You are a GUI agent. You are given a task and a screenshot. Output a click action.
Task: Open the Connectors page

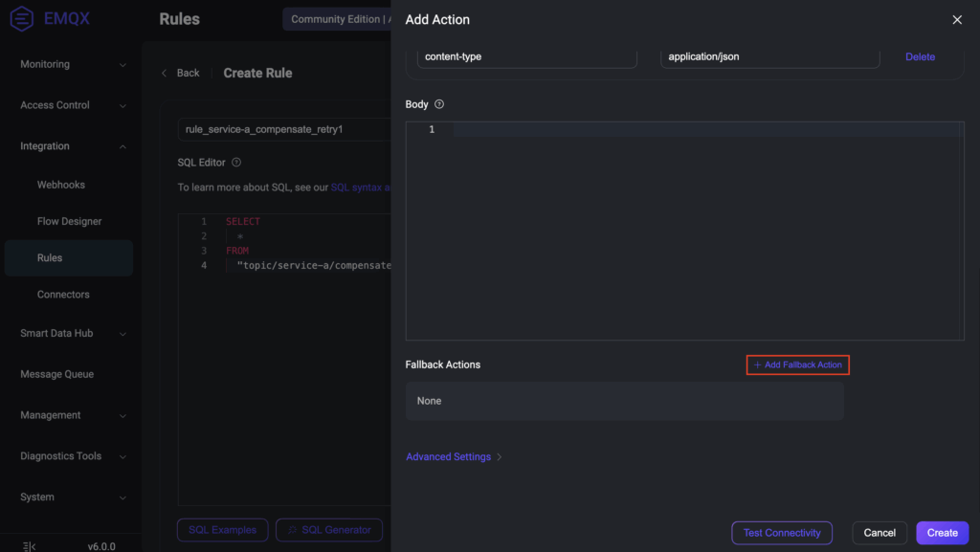[63, 295]
